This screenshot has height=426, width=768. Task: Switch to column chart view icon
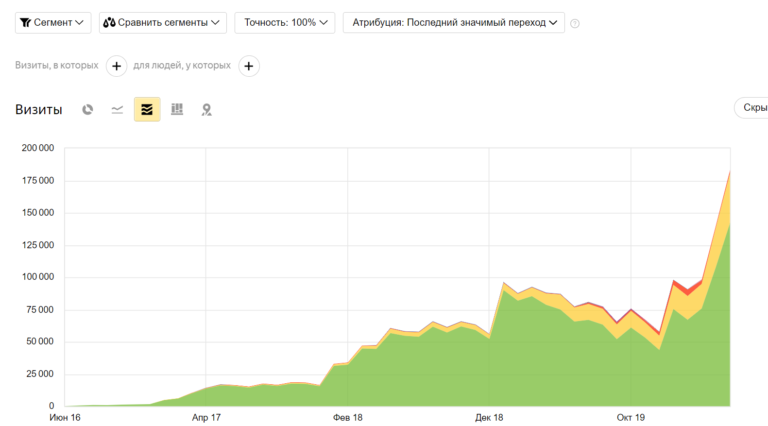pos(177,109)
